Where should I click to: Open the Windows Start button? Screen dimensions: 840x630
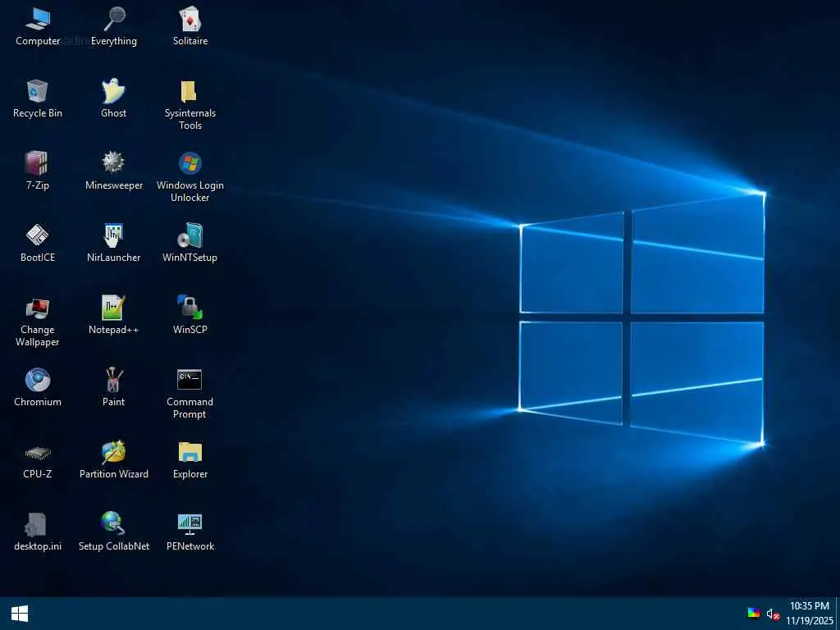20,614
